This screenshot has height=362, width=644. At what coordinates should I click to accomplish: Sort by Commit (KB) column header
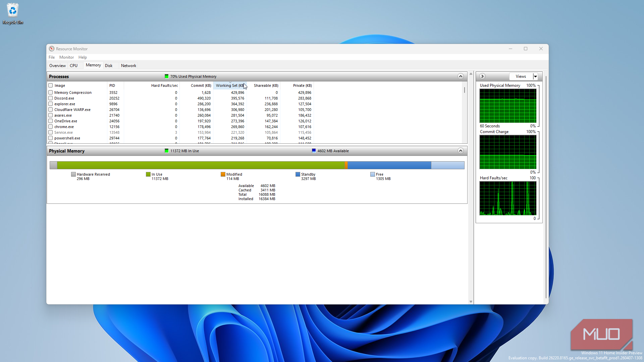[x=196, y=85]
